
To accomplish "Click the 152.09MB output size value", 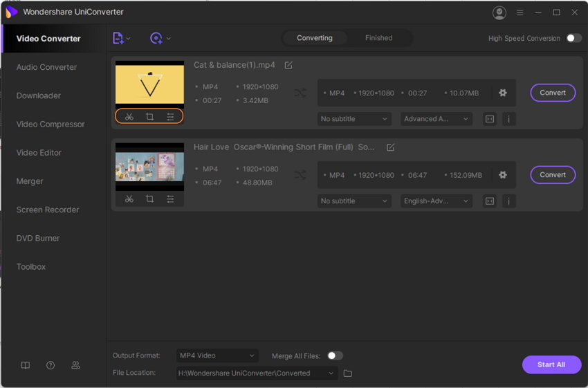I will pos(466,175).
